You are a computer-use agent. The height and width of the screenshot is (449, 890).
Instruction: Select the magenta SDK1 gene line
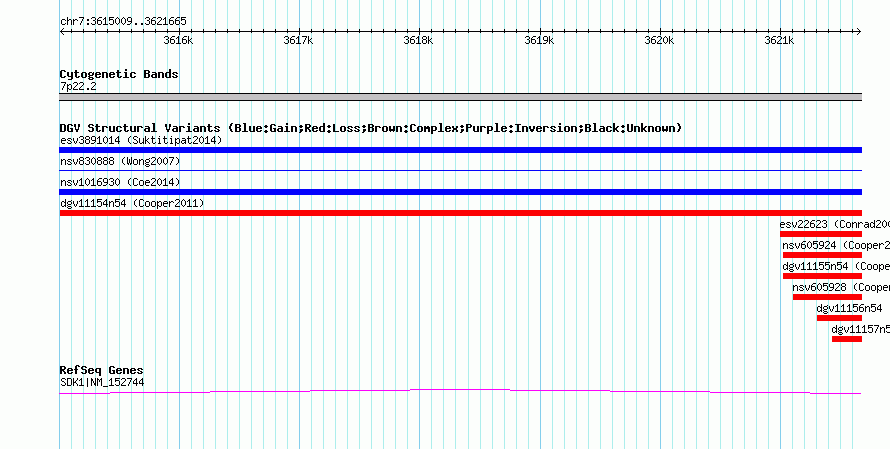460,391
